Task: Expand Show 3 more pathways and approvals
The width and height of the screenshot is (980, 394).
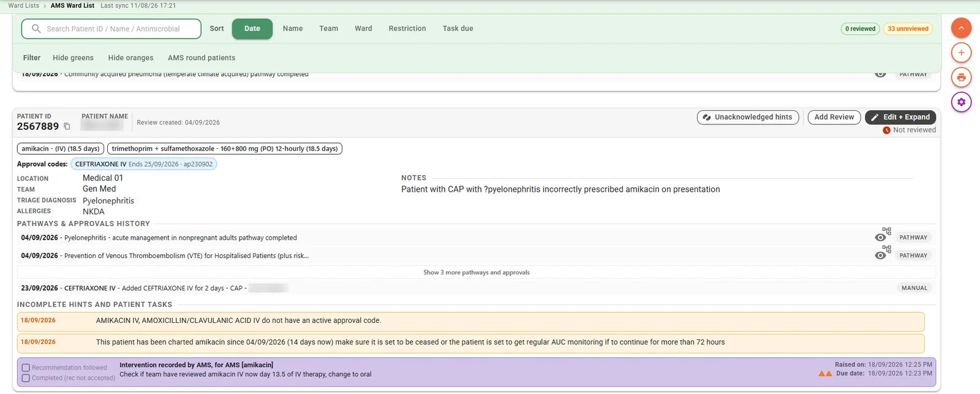Action: click(477, 273)
